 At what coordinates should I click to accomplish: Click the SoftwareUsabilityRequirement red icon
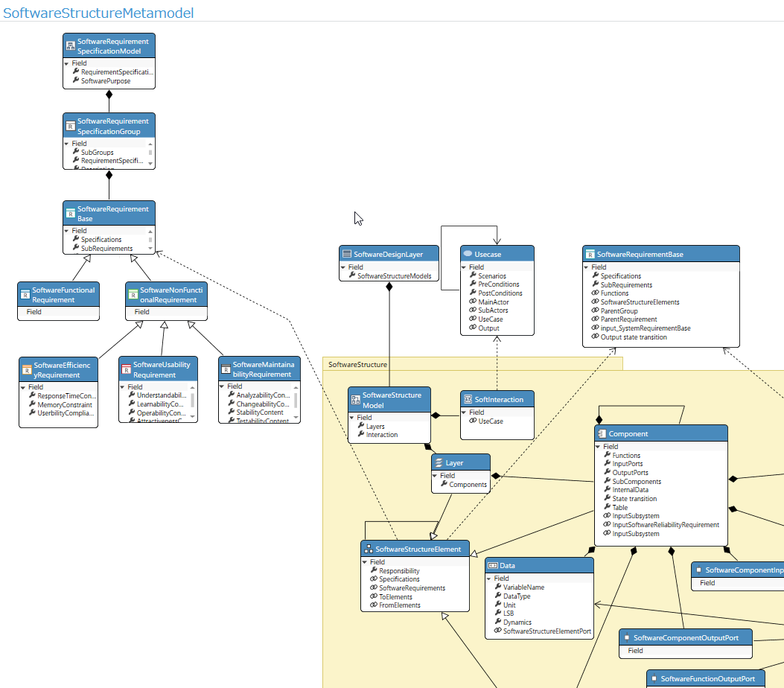pos(127,370)
